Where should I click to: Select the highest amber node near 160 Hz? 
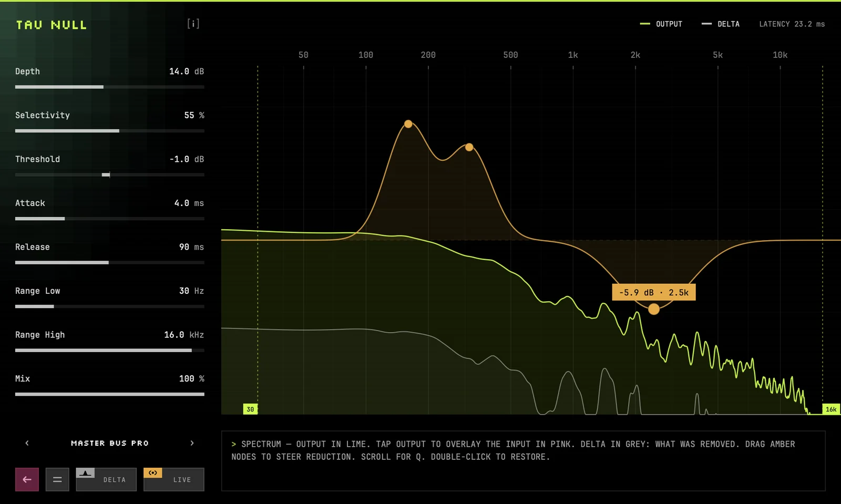tap(408, 124)
